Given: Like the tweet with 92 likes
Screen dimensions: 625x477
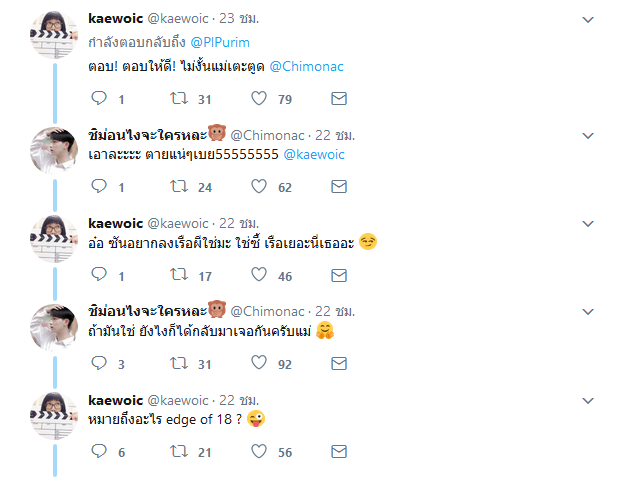Looking at the screenshot, I should (x=259, y=364).
